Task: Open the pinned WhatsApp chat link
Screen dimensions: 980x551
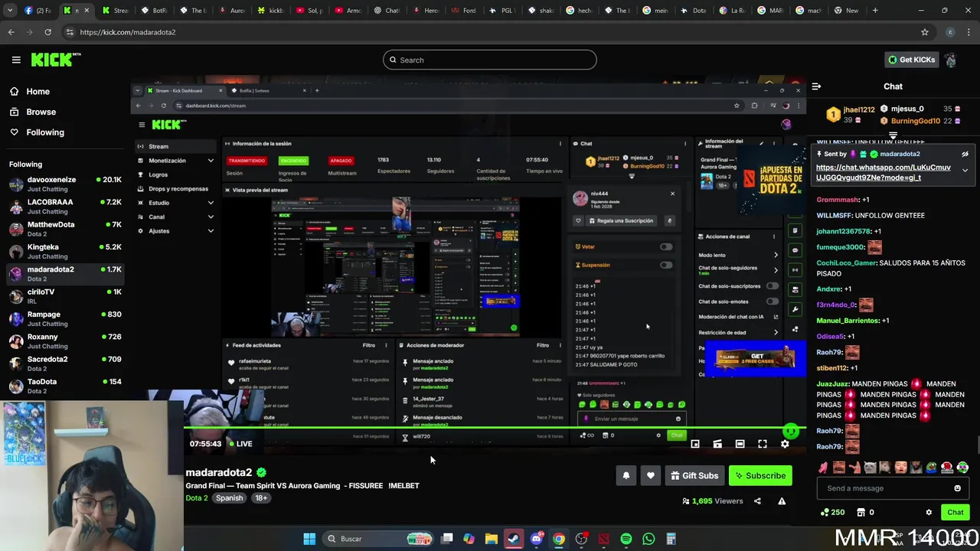Action: point(883,172)
